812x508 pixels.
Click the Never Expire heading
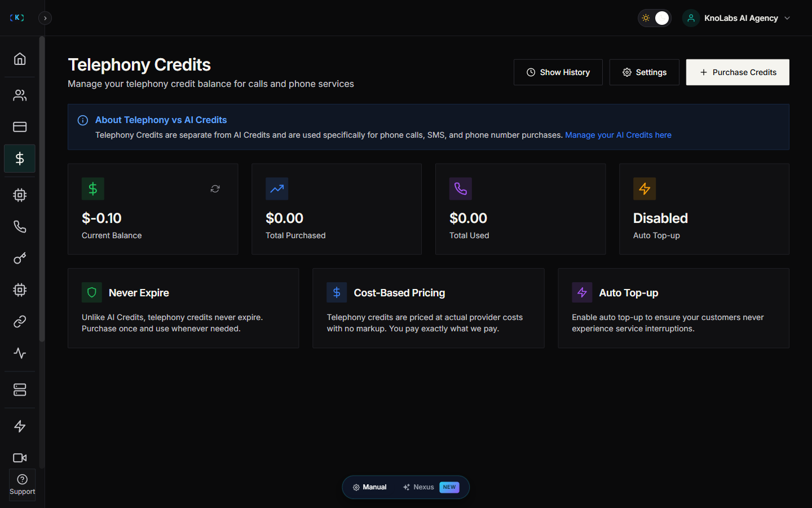(x=139, y=293)
